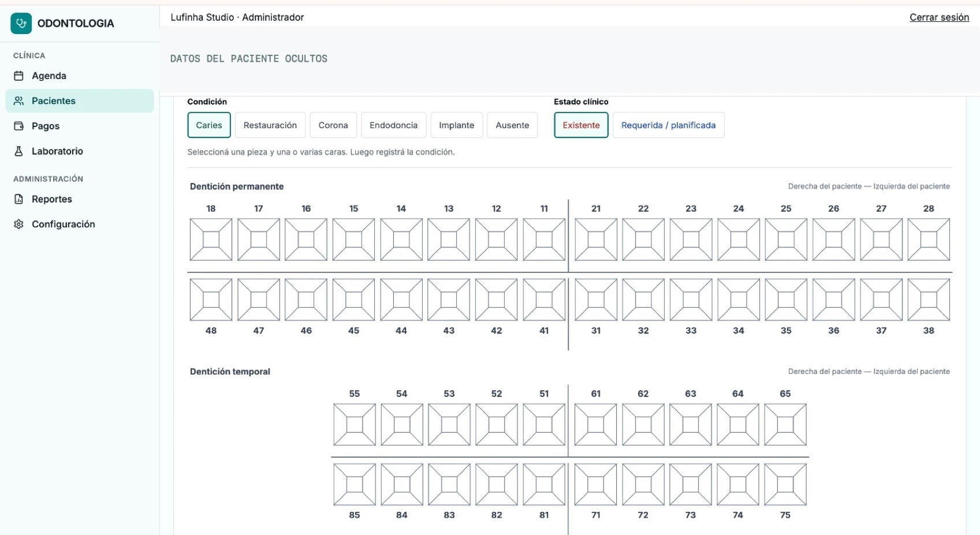Viewport: 980px width, 535px height.
Task: Set clinical state to Requerida / planificada
Action: click(x=668, y=125)
